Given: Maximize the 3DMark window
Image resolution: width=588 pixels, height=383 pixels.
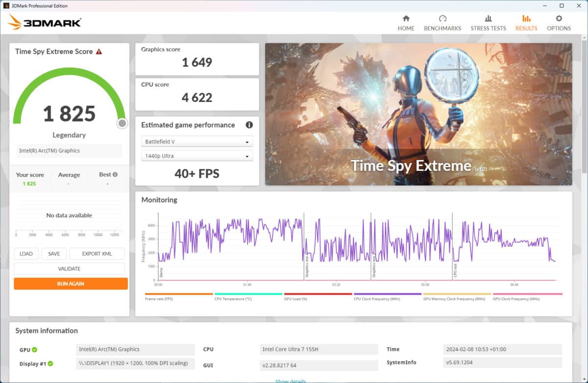Looking at the screenshot, I should (561, 6).
